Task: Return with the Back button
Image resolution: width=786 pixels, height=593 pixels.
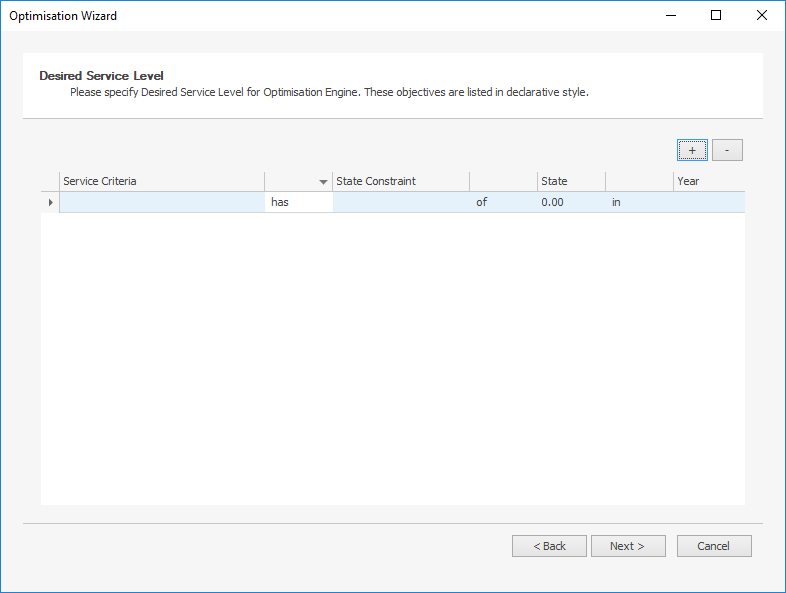Action: pyautogui.click(x=549, y=546)
